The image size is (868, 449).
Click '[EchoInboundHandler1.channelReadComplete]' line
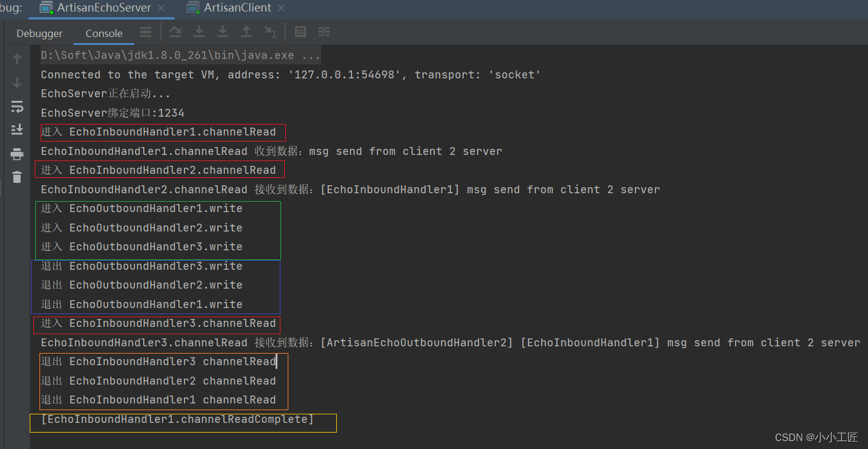pos(177,419)
